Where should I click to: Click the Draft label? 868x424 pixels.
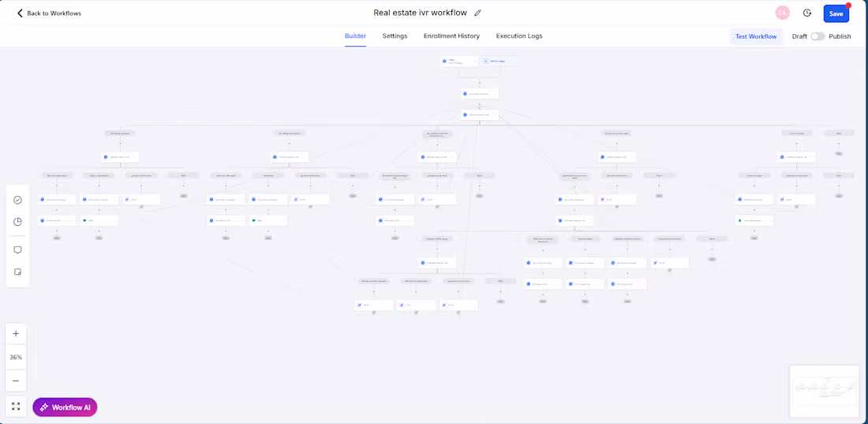(x=799, y=36)
